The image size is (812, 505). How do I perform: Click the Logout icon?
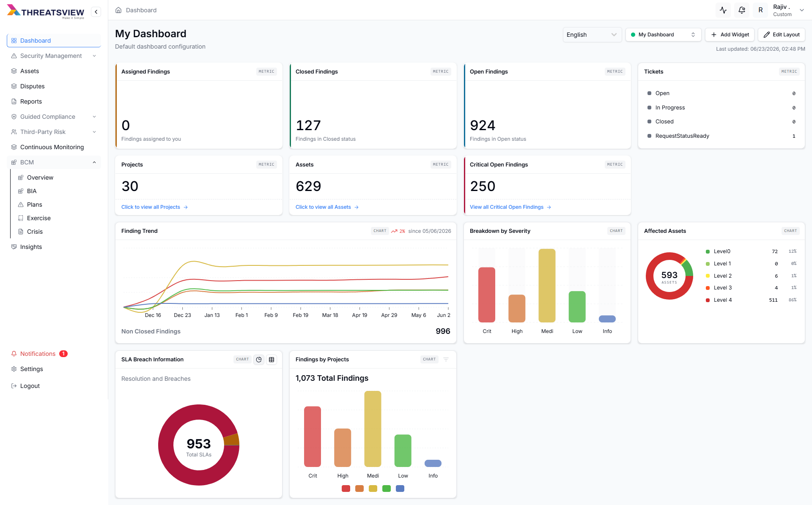tap(14, 386)
